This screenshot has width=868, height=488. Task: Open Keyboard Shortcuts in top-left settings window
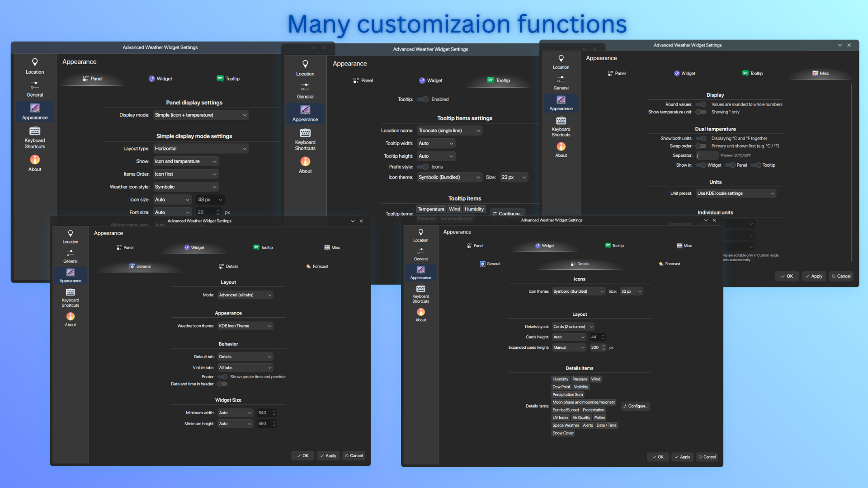[35, 137]
